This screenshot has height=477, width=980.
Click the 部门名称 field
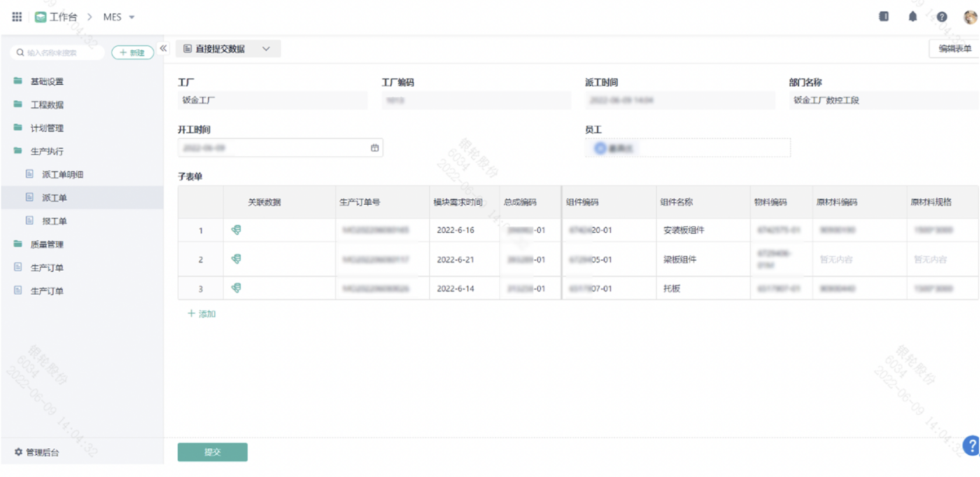click(x=884, y=100)
